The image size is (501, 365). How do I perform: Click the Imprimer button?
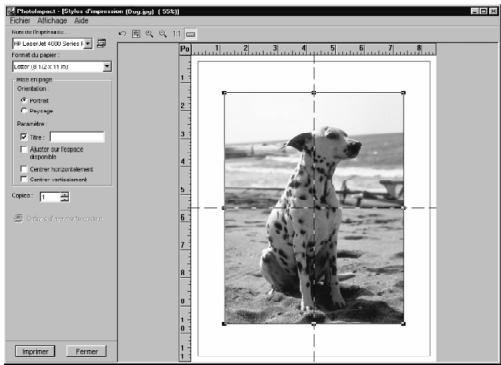(35, 351)
